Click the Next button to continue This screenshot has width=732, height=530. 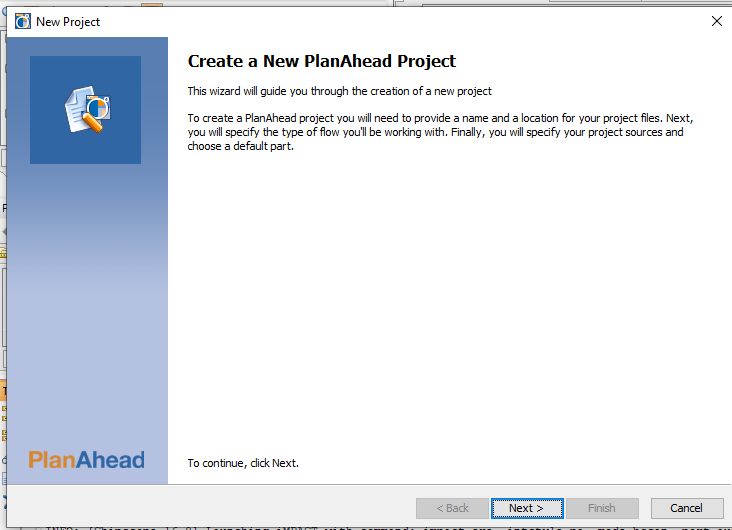click(x=527, y=508)
